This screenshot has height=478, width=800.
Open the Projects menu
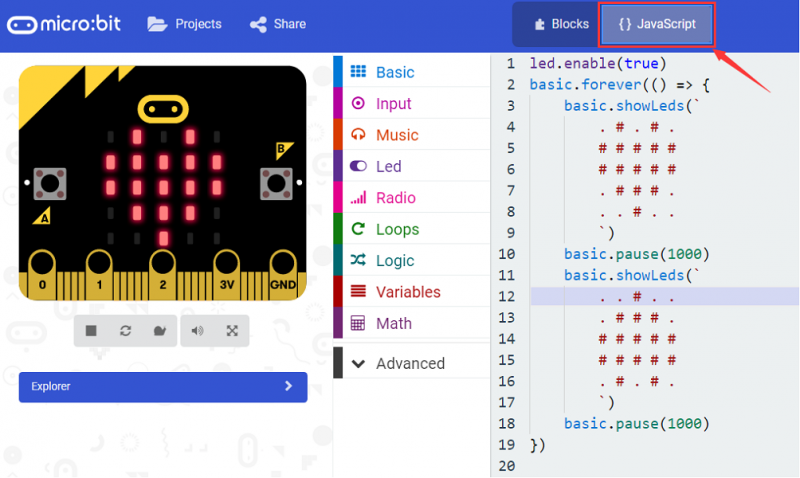point(184,24)
